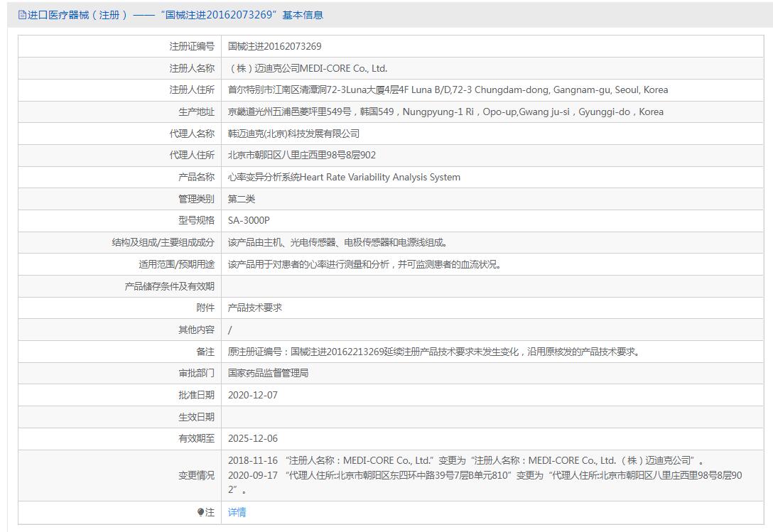Select the remark text 原注册证编号
Screen dimensions: 773x532
(434, 352)
